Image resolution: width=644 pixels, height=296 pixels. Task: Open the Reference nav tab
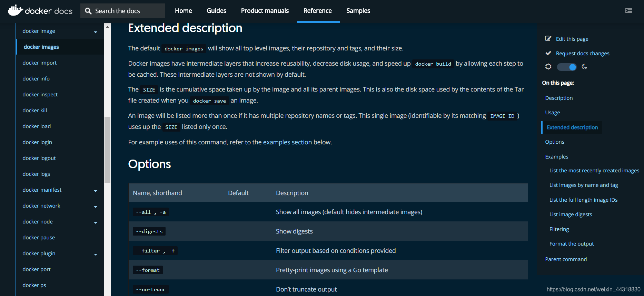[318, 11]
